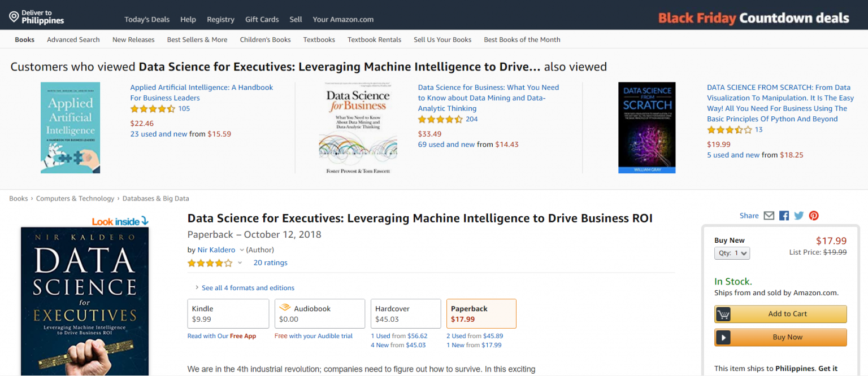
Task: Click the Deliver to Philippines location icon
Action: (14, 17)
